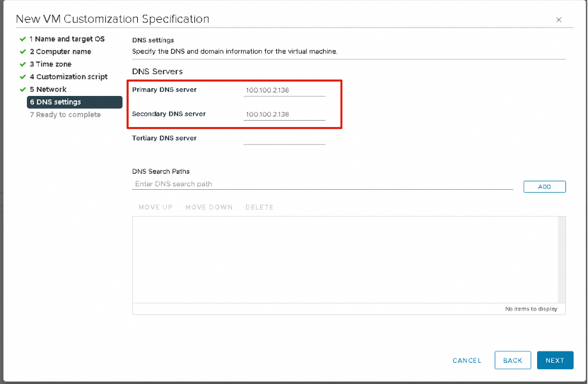Click the green checkmark beside Computer name
The width and height of the screenshot is (588, 384).
click(x=23, y=52)
